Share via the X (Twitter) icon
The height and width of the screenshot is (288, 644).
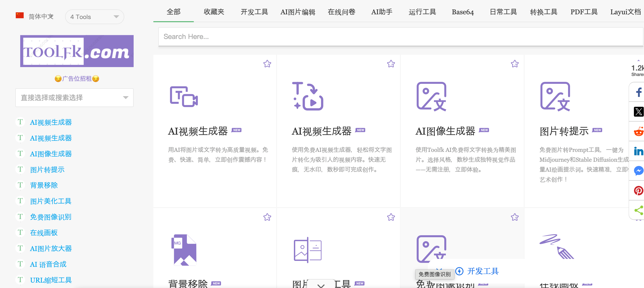638,112
